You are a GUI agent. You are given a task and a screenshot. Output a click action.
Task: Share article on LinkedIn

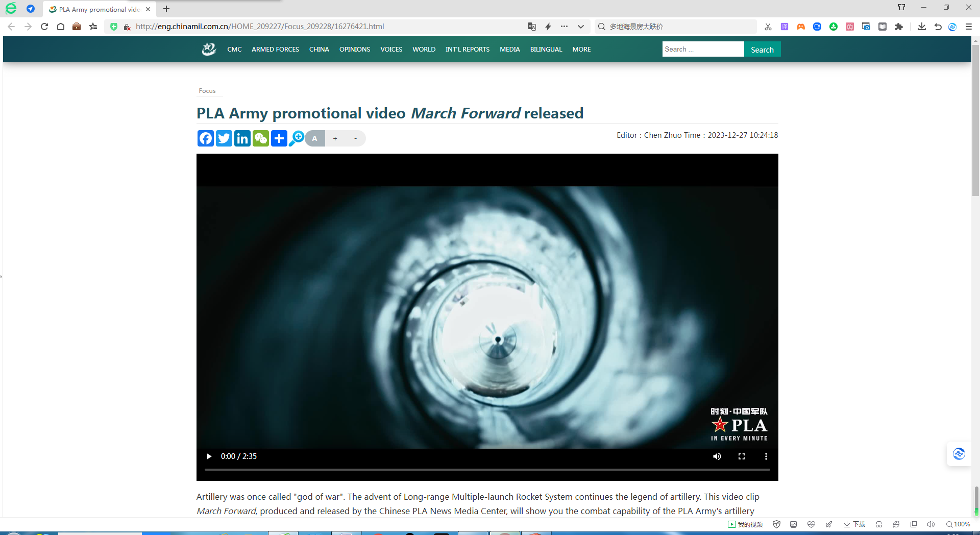(x=242, y=138)
